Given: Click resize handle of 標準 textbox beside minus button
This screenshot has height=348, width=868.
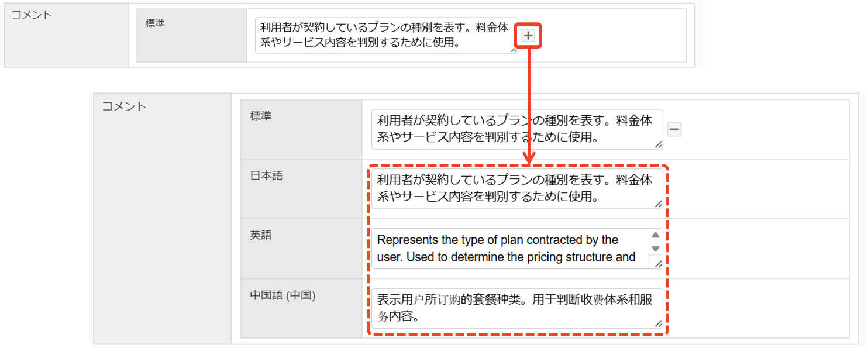Looking at the screenshot, I should 659,144.
